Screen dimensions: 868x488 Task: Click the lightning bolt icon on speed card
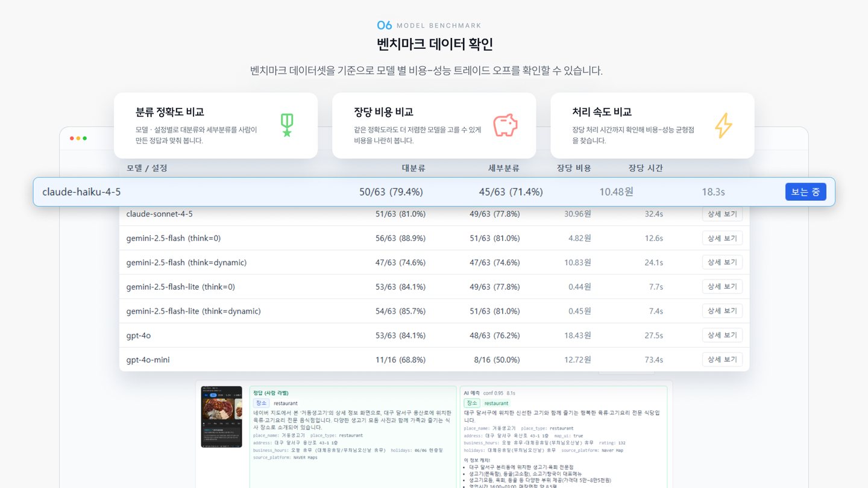tap(723, 125)
